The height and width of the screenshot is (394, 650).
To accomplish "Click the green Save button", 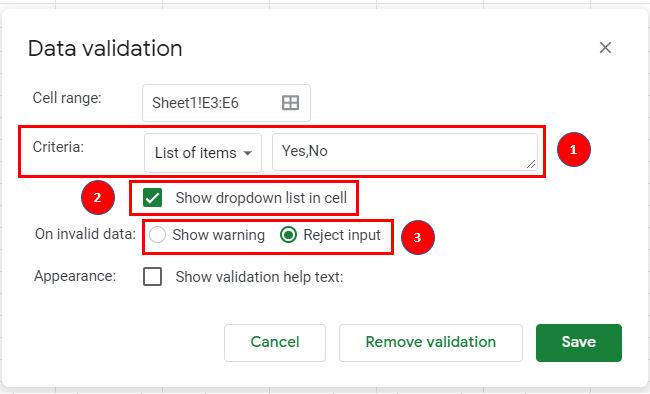I will pos(579,343).
